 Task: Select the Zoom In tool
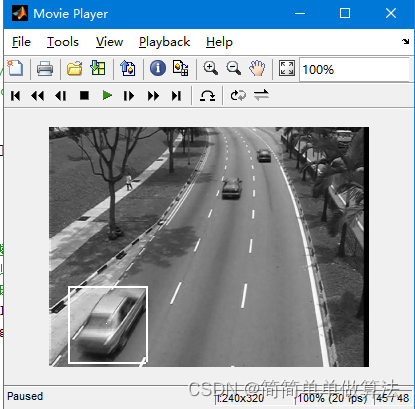pos(211,68)
